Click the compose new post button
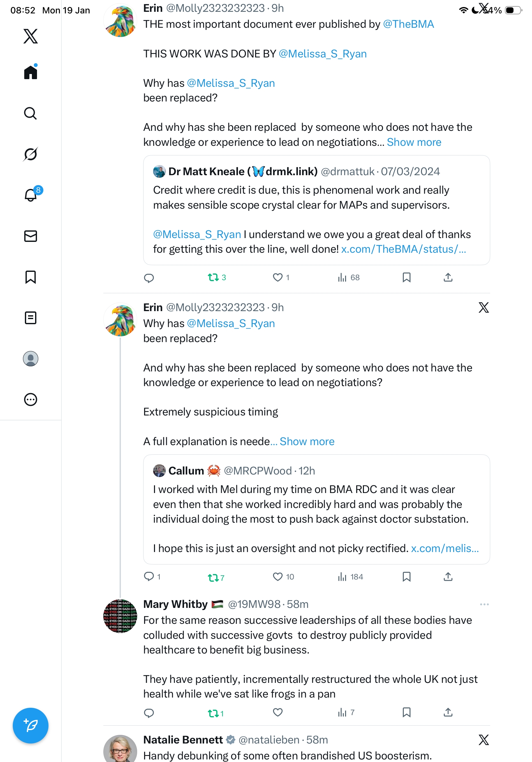The height and width of the screenshot is (762, 532). coord(31,725)
